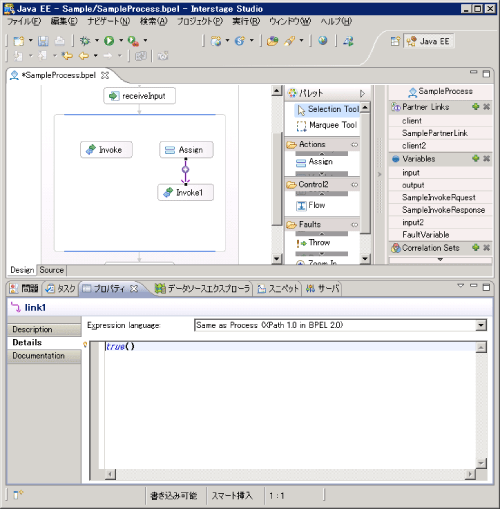The image size is (500, 509).
Task: Select the Invoke1 activity node
Action: 185,192
